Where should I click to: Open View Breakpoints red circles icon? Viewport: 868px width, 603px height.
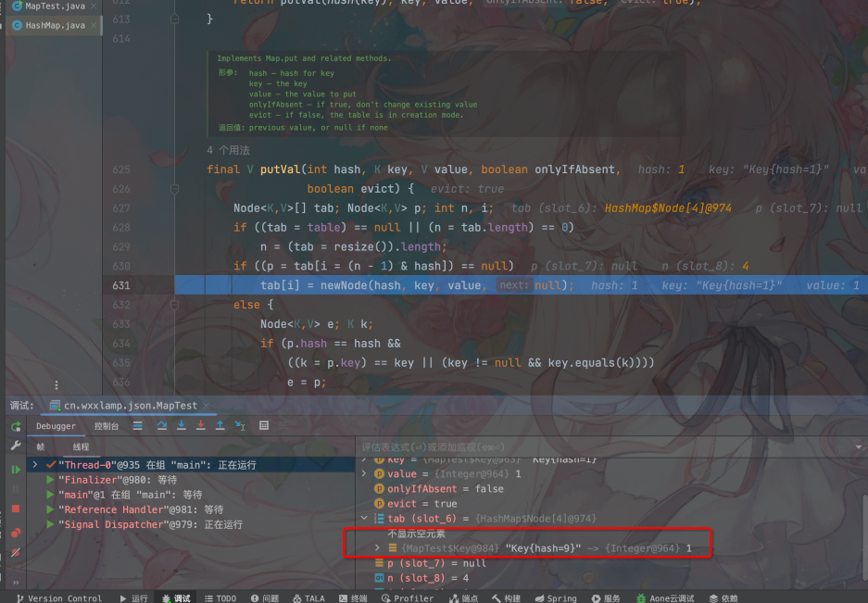tap(16, 533)
